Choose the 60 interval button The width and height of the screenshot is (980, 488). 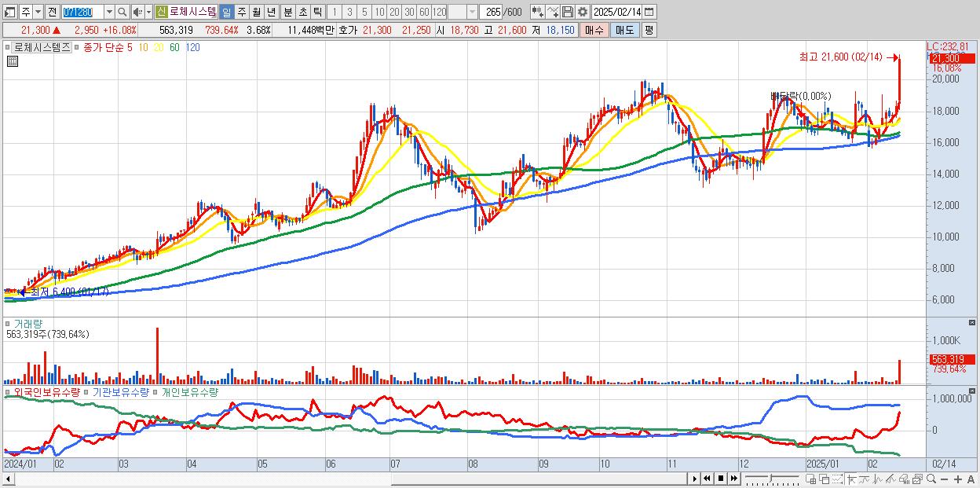coord(424,12)
